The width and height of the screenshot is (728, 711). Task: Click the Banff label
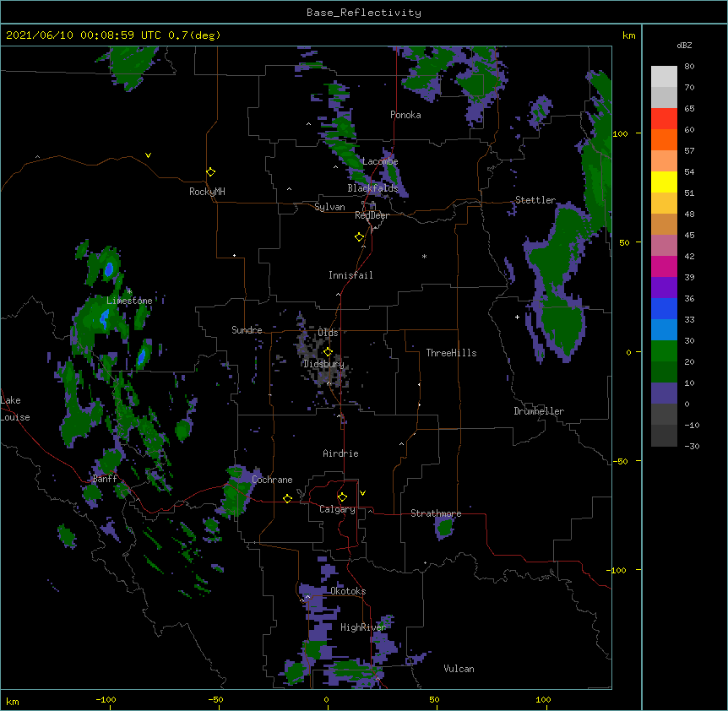click(x=105, y=479)
